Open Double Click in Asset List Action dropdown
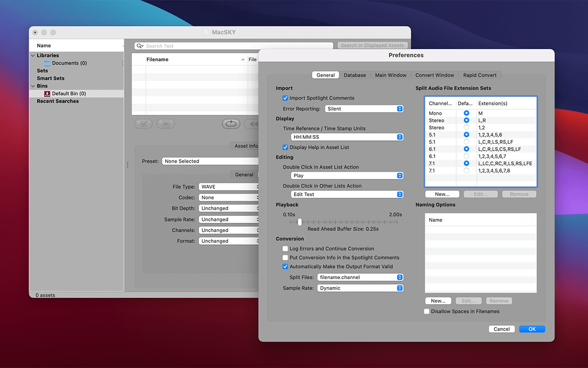 pyautogui.click(x=347, y=176)
